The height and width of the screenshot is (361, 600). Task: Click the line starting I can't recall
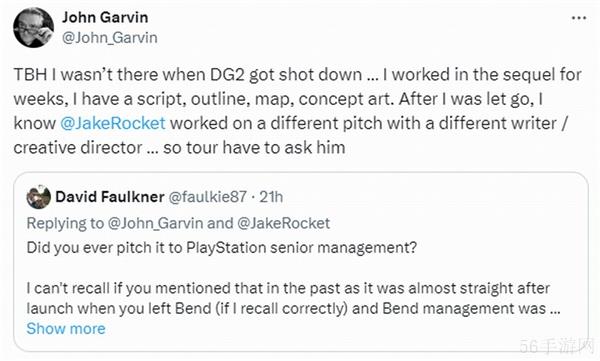coord(288,288)
